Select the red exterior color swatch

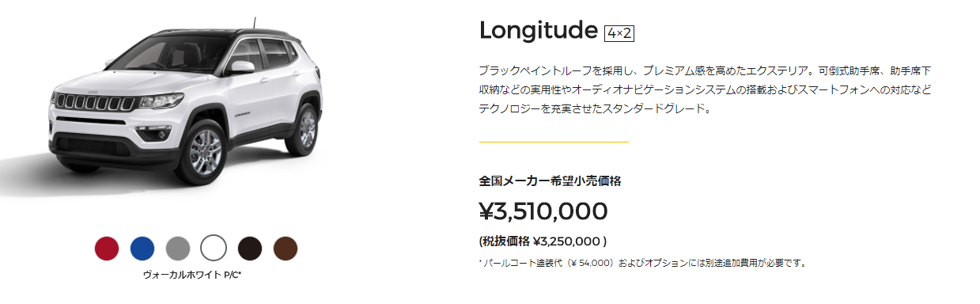tap(107, 248)
